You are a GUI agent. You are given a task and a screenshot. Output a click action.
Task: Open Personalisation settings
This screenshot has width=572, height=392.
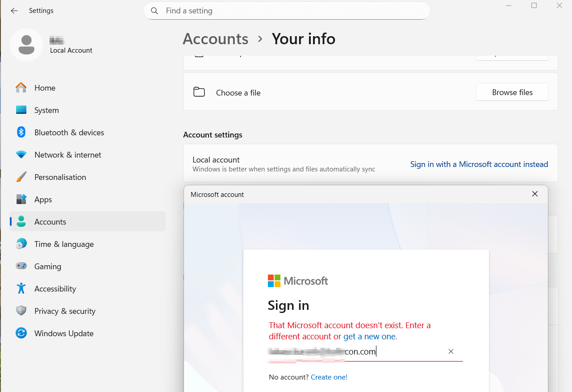(88, 177)
